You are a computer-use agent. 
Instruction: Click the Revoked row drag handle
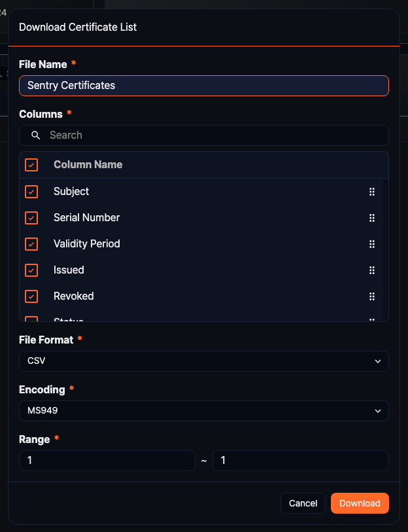372,296
